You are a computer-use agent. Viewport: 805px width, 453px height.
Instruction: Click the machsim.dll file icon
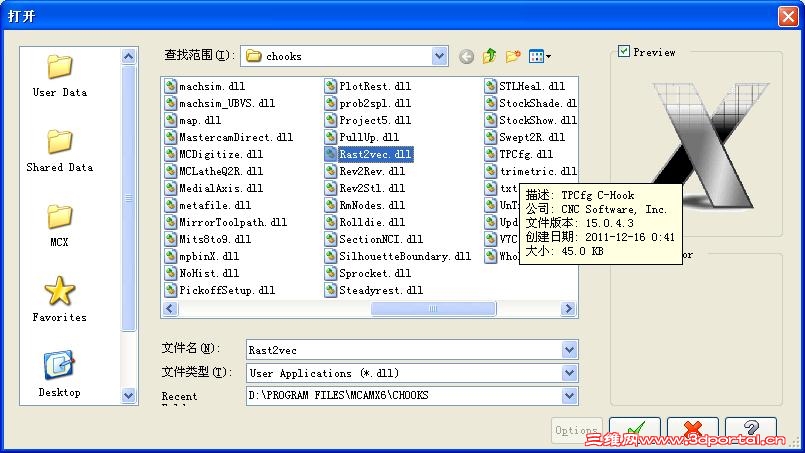(x=170, y=86)
